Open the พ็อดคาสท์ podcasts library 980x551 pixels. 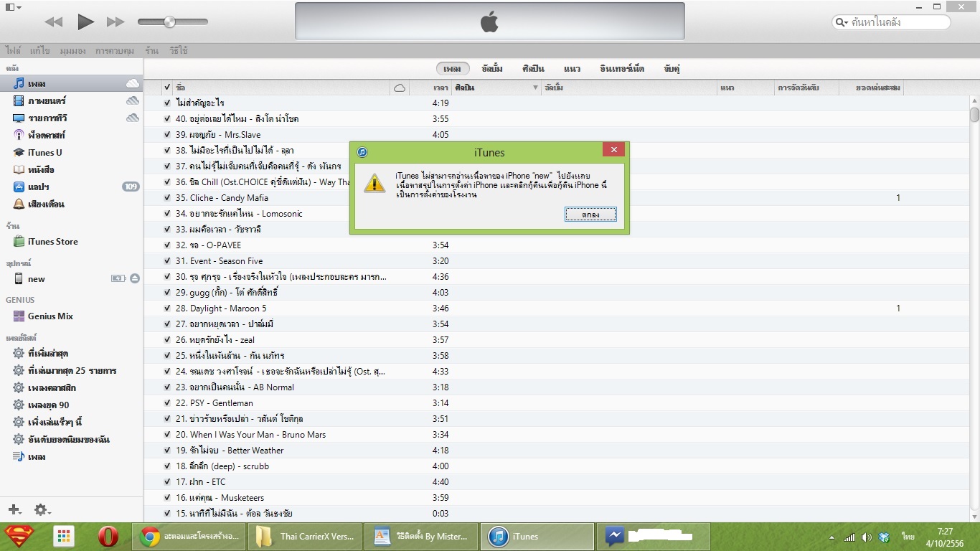47,135
